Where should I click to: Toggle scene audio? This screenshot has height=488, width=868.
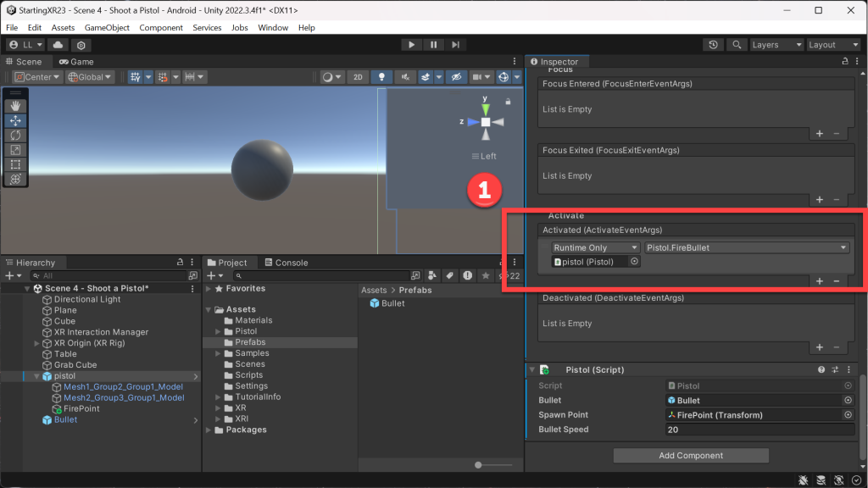point(405,77)
